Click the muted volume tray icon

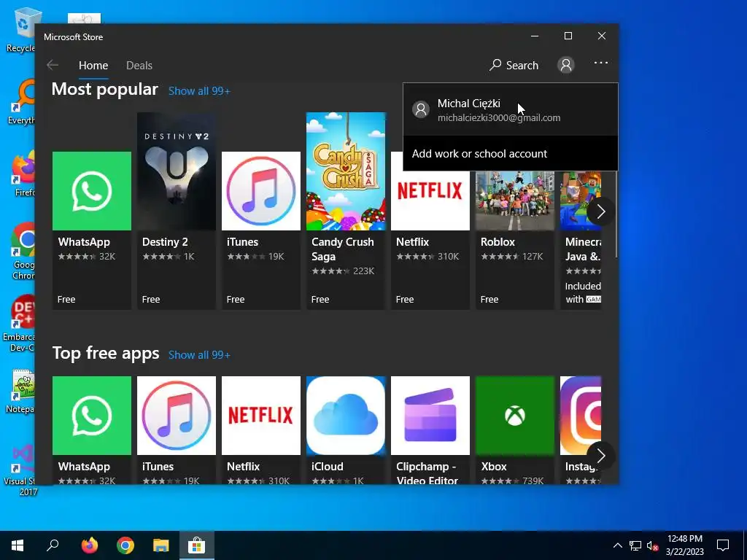652,545
